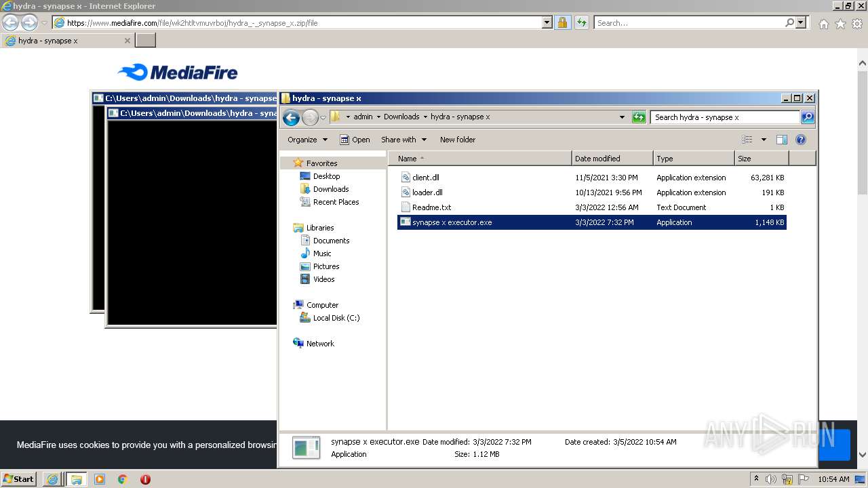Viewport: 868px width, 488px height.
Task: Open Internet Explorer from taskbar
Action: coord(52,479)
